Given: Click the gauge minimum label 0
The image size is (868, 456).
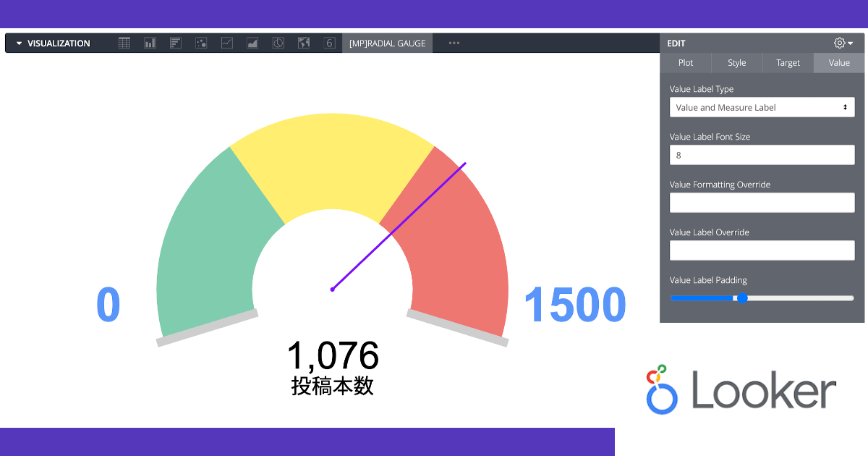Looking at the screenshot, I should point(108,305).
